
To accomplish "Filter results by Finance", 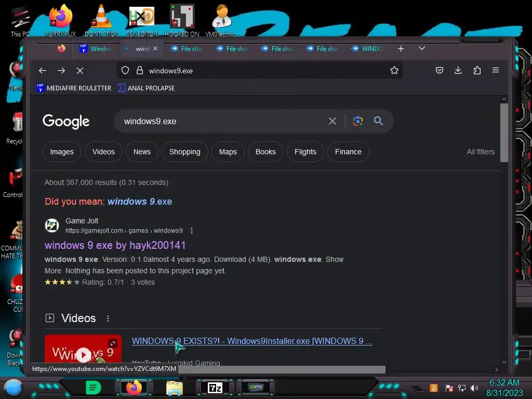I will tap(348, 152).
